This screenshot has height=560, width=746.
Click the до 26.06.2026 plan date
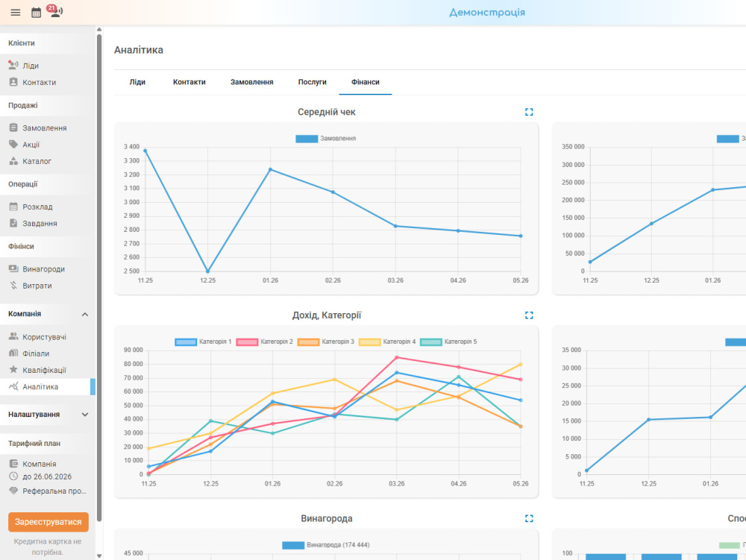pos(46,476)
